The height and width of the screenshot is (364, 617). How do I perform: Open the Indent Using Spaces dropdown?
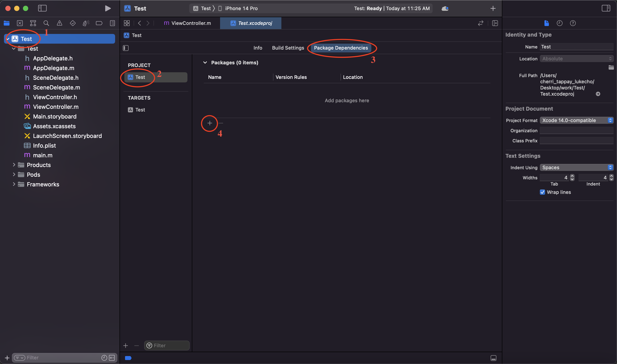click(x=576, y=167)
